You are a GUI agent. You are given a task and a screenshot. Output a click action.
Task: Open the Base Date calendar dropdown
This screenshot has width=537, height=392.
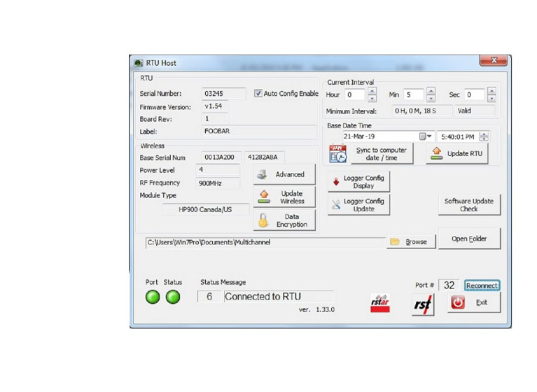point(426,136)
